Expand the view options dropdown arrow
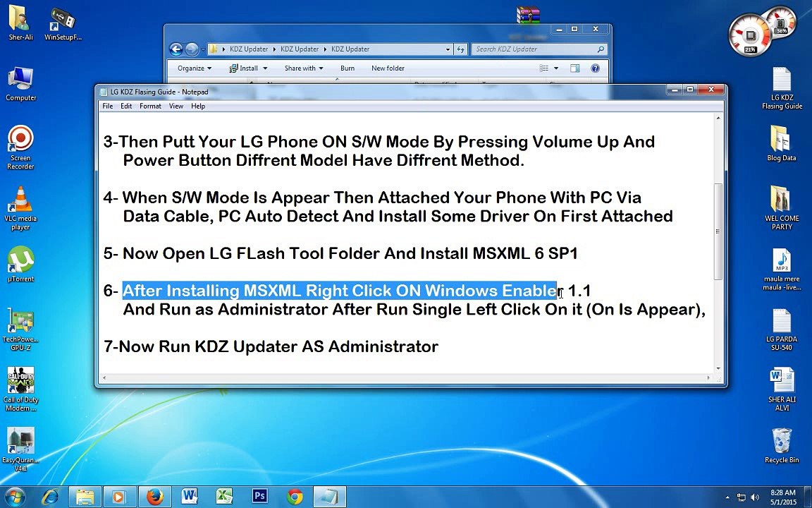Viewport: 812px width, 508px height. coord(556,68)
